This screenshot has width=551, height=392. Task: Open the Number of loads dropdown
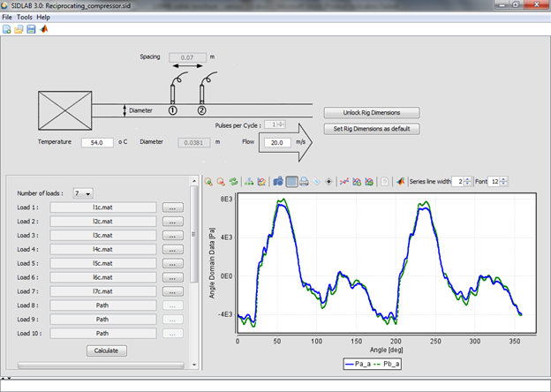point(85,192)
